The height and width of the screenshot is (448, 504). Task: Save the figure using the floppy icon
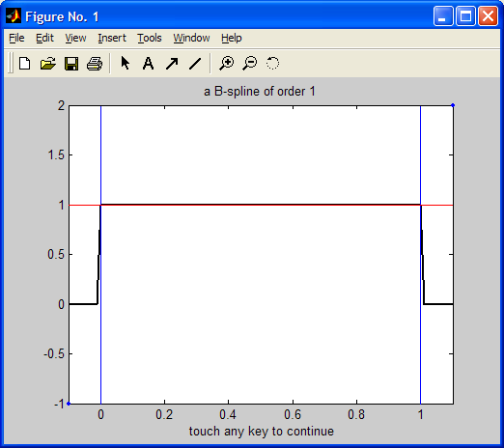[x=71, y=63]
